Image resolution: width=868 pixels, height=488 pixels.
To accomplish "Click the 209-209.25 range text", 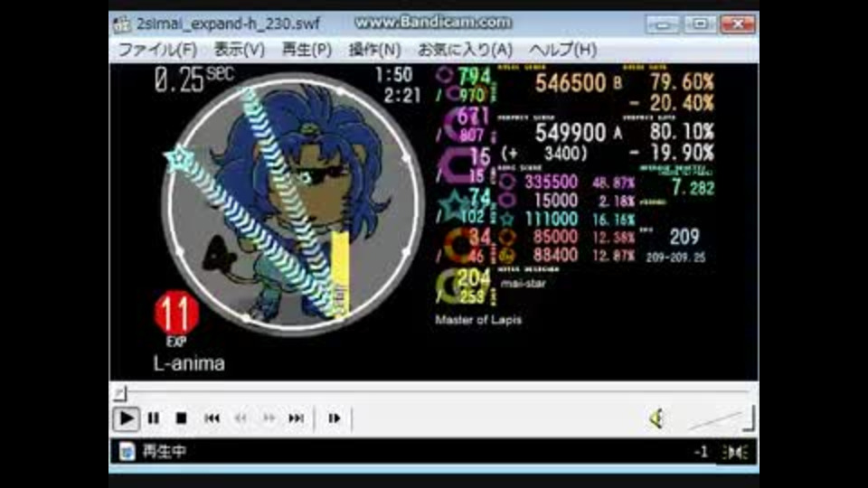I will (675, 258).
